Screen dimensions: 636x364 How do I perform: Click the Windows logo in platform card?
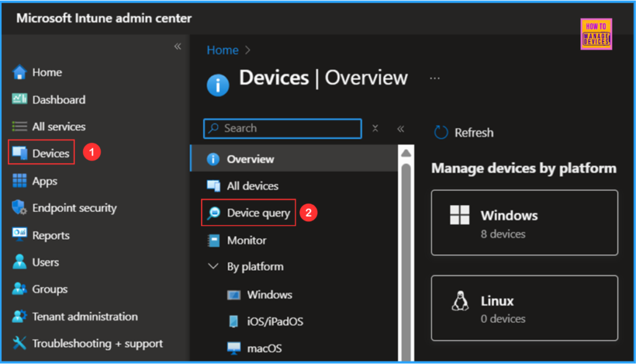click(460, 215)
